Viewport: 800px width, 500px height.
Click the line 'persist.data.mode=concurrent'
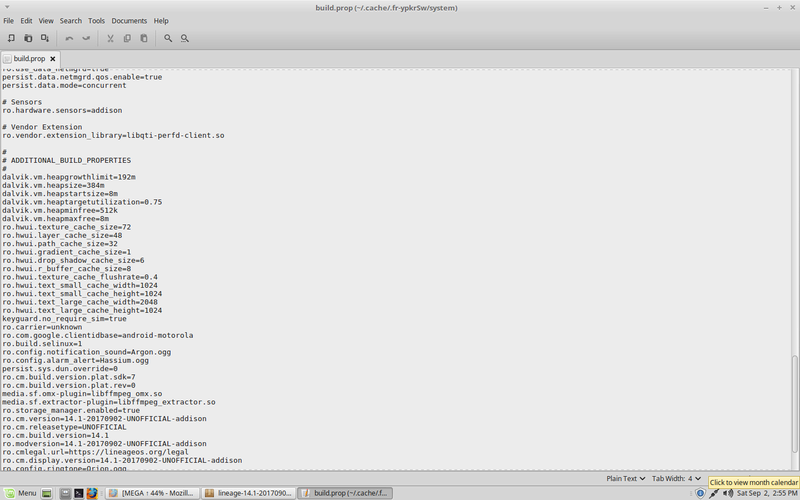coord(64,85)
